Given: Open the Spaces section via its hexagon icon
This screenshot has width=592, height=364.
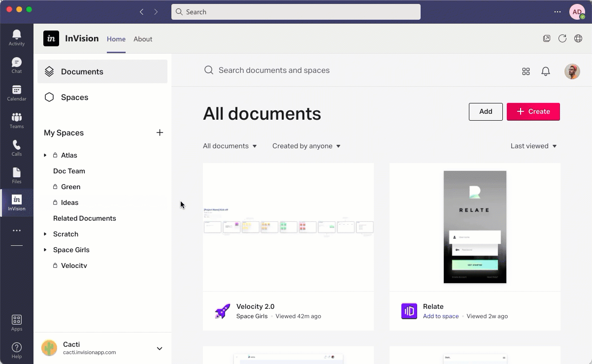Looking at the screenshot, I should tap(49, 97).
